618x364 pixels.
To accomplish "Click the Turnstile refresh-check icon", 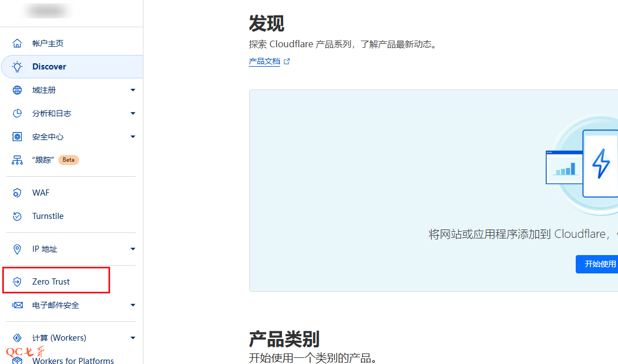I will coord(17,216).
